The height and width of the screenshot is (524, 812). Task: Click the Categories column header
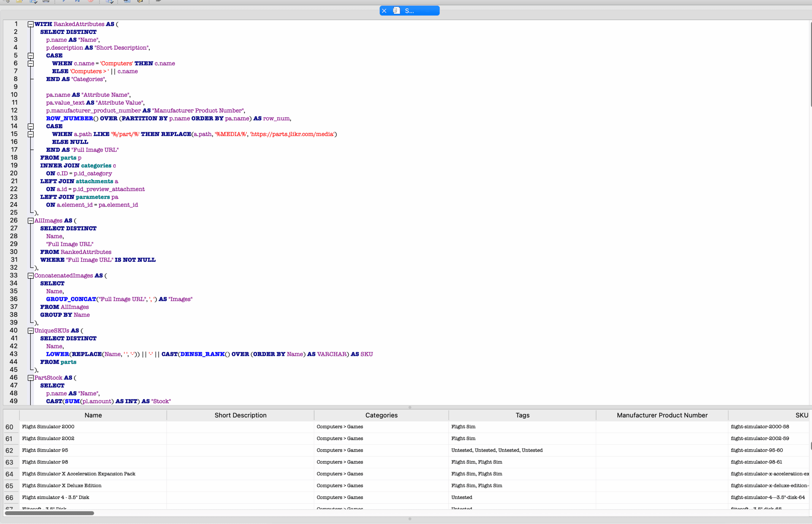(x=381, y=415)
